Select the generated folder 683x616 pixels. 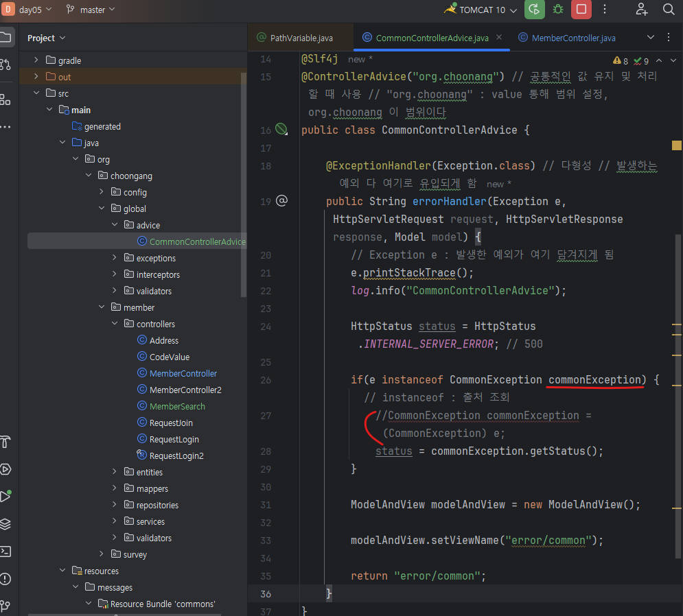tap(102, 126)
